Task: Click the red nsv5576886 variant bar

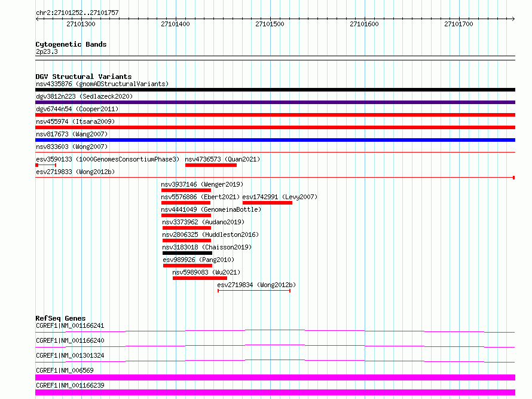Action: click(185, 203)
